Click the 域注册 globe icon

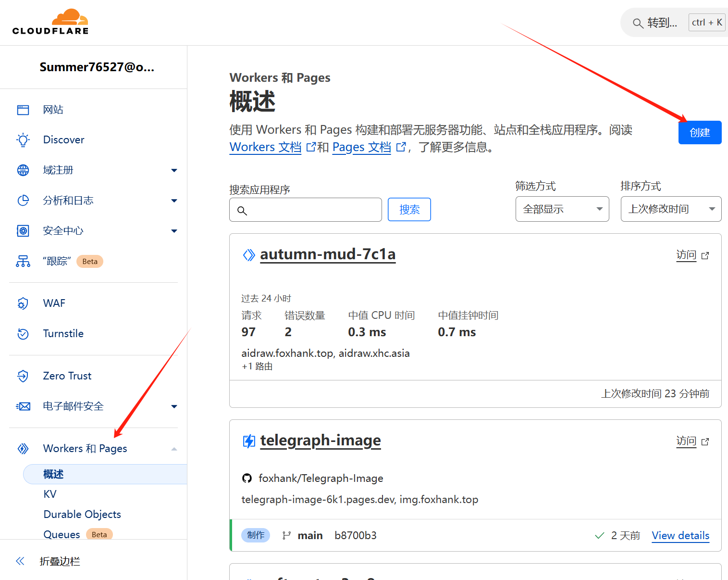23,170
